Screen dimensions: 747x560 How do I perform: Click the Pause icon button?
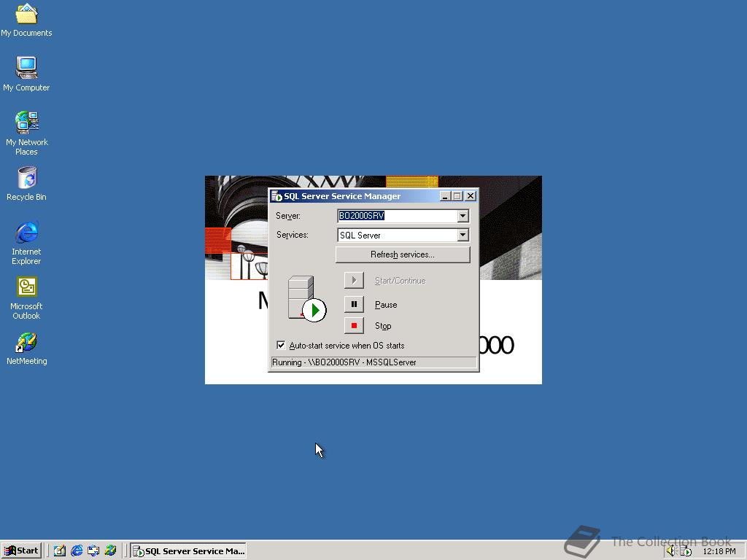pos(354,304)
